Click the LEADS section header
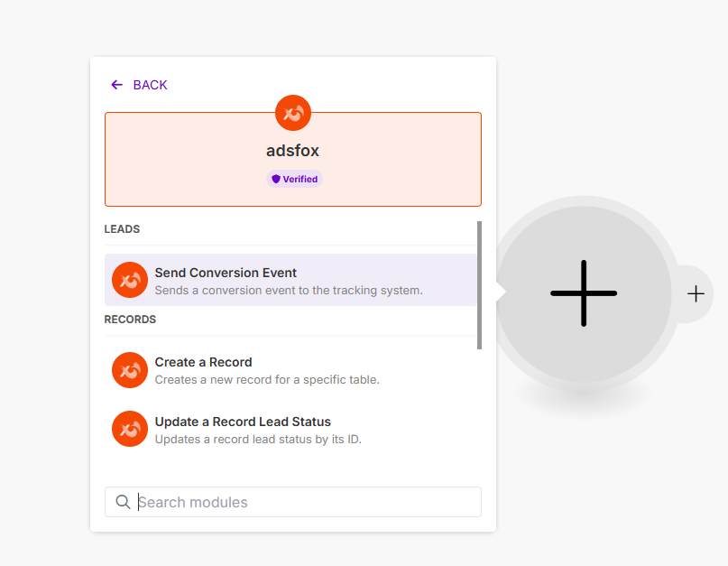The image size is (728, 566). [x=122, y=229]
